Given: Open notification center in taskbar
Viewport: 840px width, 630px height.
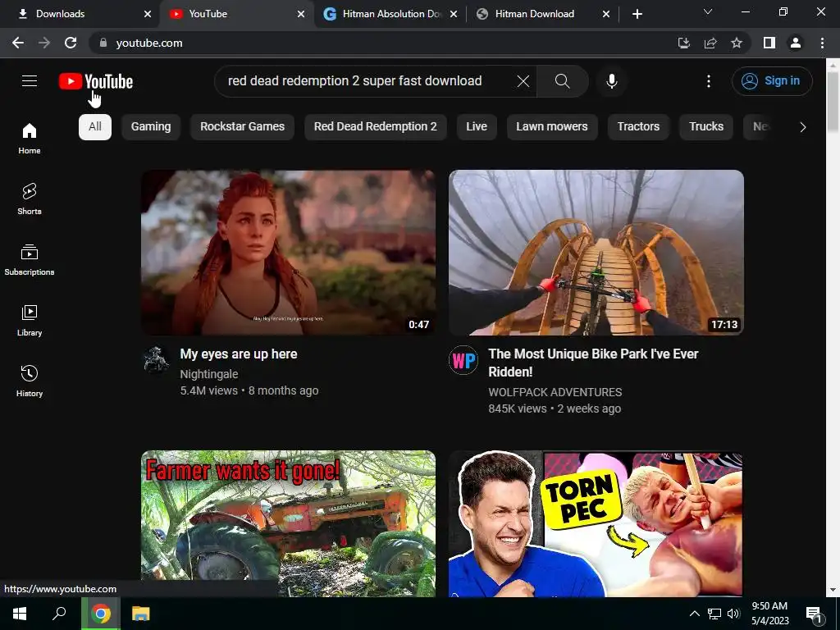Looking at the screenshot, I should (815, 614).
